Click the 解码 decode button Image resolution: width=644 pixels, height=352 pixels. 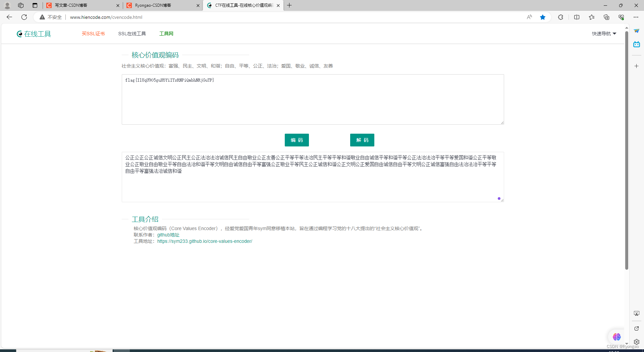[x=362, y=140]
